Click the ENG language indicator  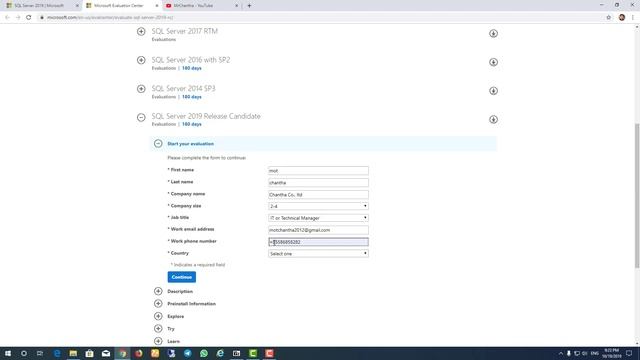tap(595, 353)
